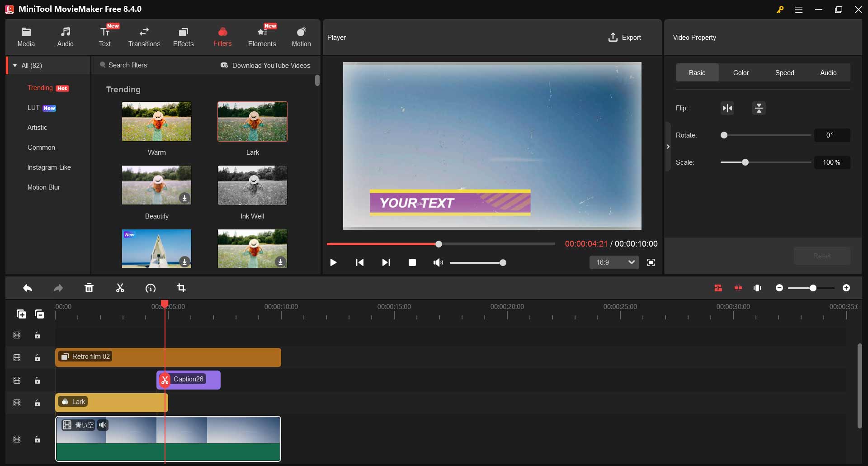The image size is (868, 466).
Task: Unlock the Retro film 02 track
Action: [37, 357]
